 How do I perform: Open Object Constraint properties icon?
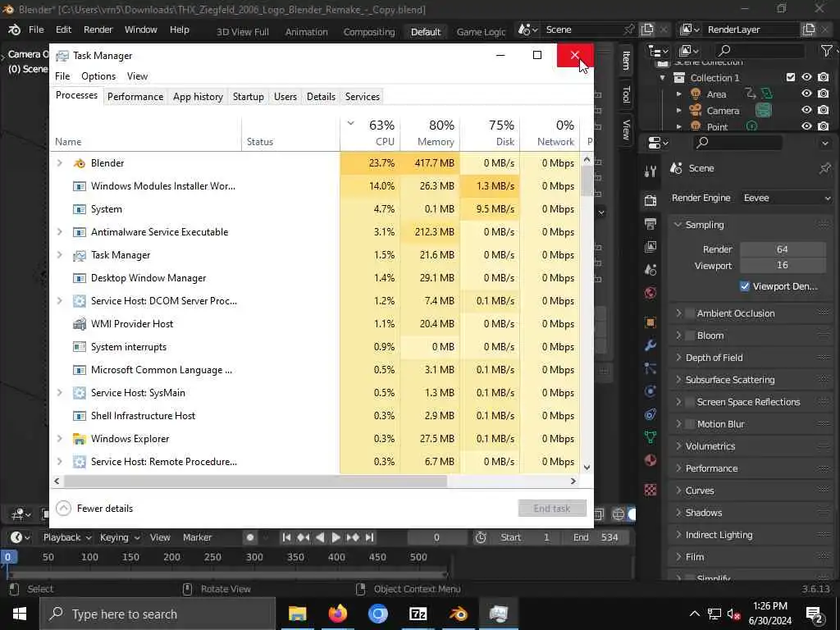tap(651, 414)
